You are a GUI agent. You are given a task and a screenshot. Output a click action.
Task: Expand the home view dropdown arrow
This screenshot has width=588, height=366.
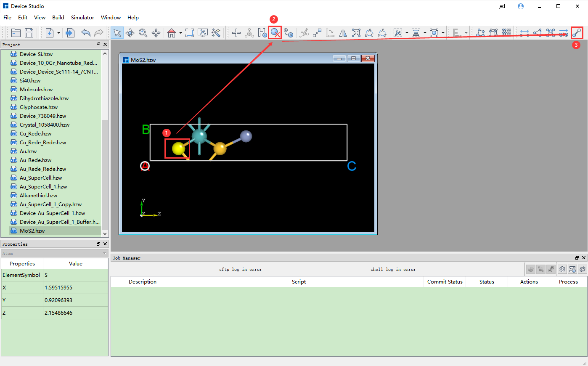180,33
